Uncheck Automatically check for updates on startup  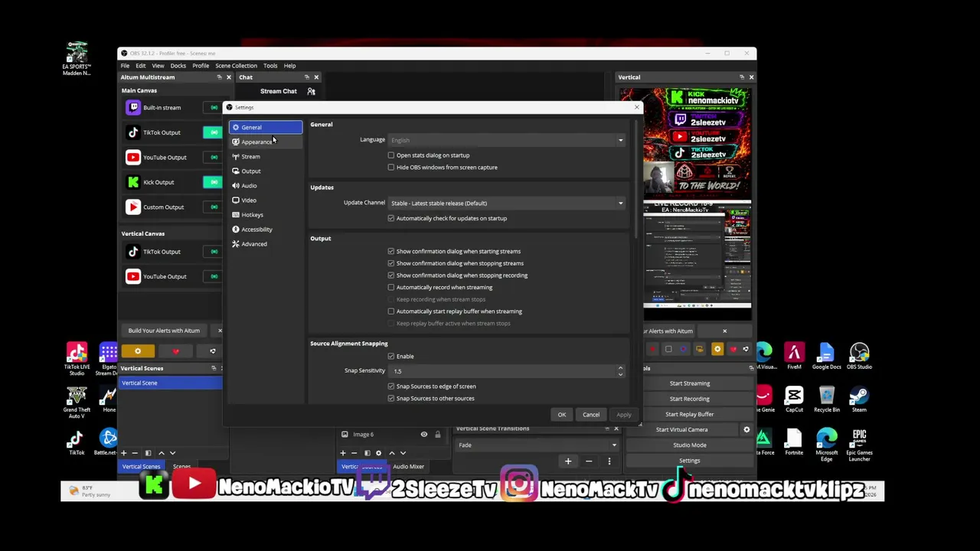point(391,218)
